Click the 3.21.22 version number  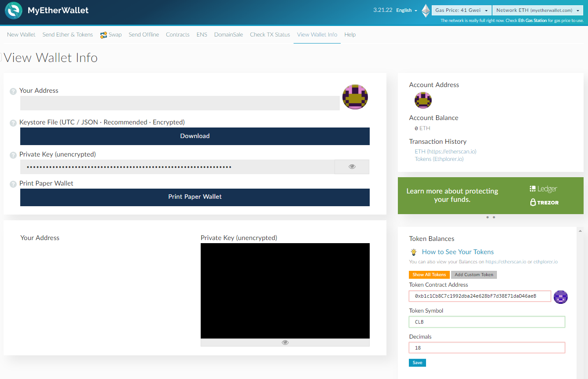(382, 10)
